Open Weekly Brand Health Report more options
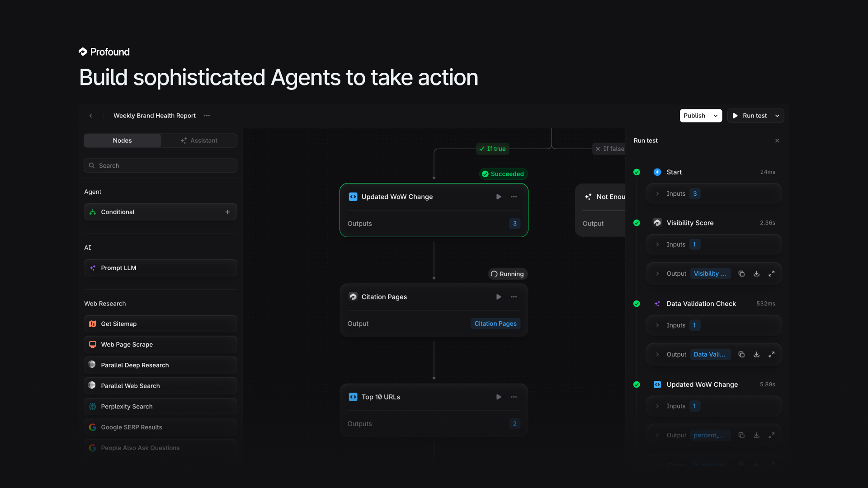 207,116
